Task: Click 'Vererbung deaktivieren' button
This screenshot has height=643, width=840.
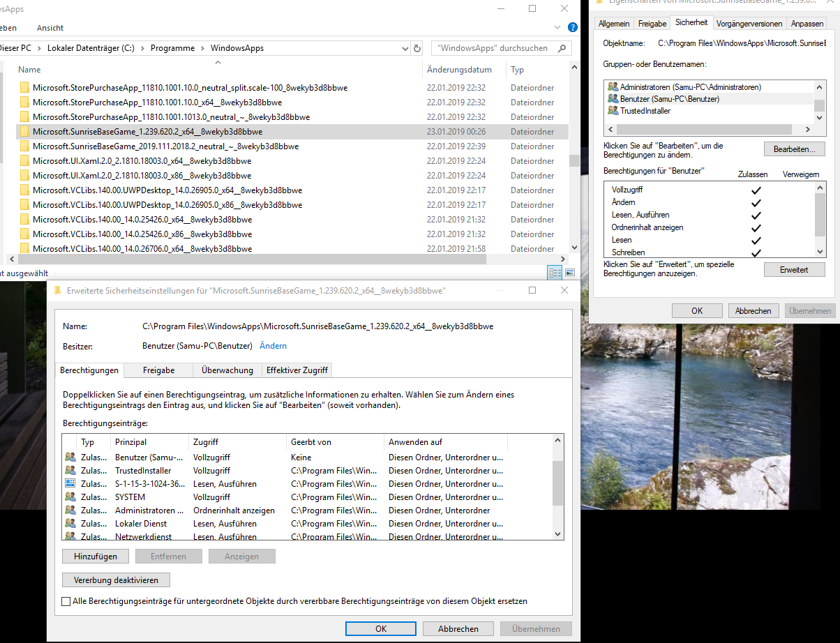Action: [x=117, y=580]
